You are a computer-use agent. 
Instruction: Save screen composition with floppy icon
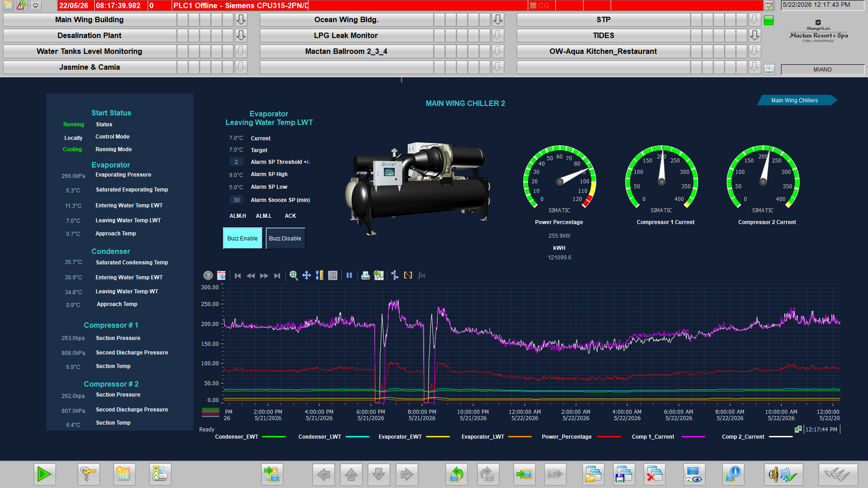624,474
